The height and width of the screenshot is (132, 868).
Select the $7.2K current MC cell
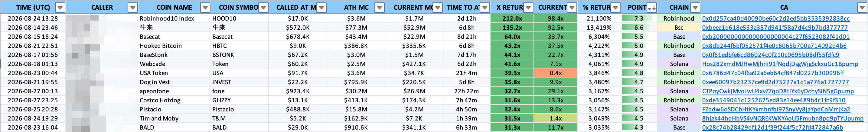coord(414,119)
